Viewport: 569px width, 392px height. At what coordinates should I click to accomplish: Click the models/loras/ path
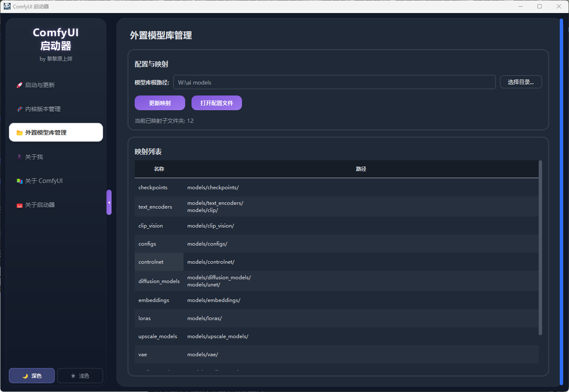205,318
